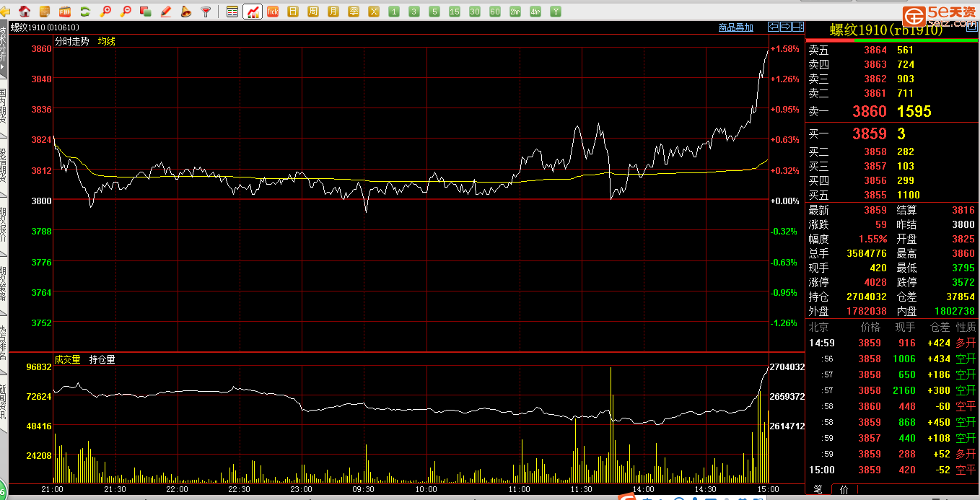Click the 成交量 volume label
The width and height of the screenshot is (980, 500).
(68, 359)
